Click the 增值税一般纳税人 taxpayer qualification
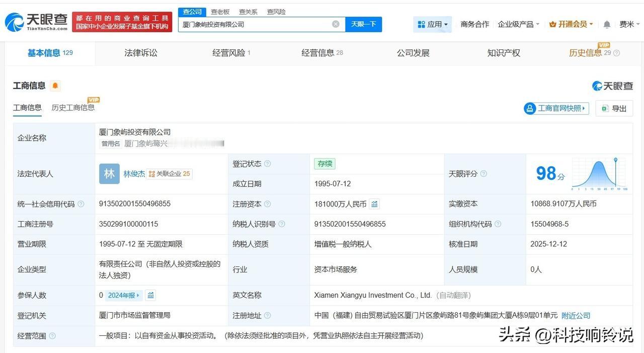Viewport: 644px width, 353px height. [343, 244]
